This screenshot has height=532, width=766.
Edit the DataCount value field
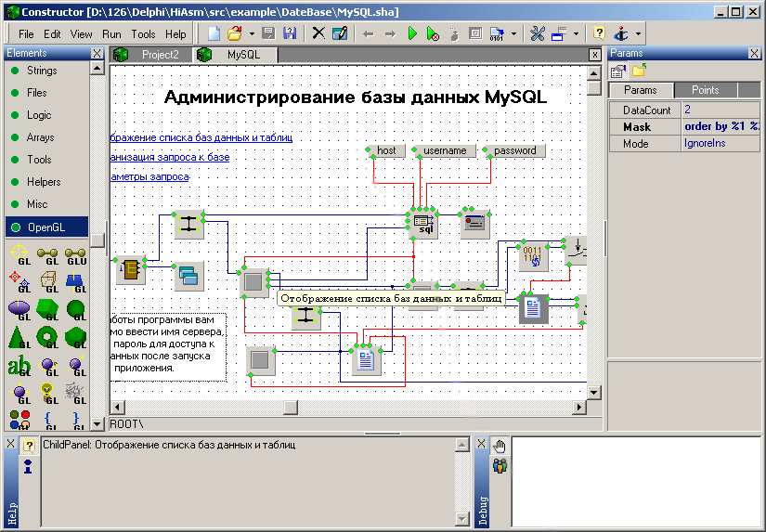coord(721,110)
